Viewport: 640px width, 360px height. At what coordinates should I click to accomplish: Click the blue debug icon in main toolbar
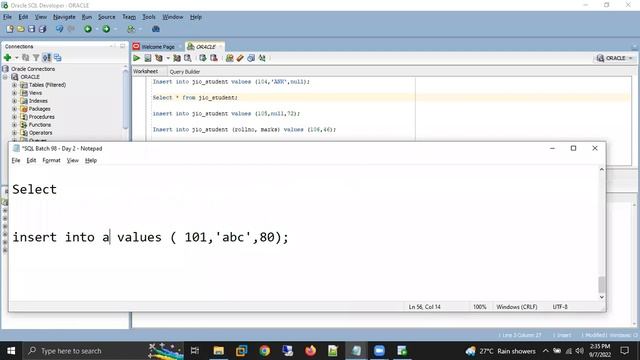pyautogui.click(x=156, y=29)
